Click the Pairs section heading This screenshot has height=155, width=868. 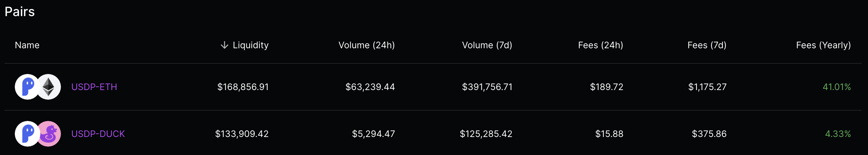point(20,12)
